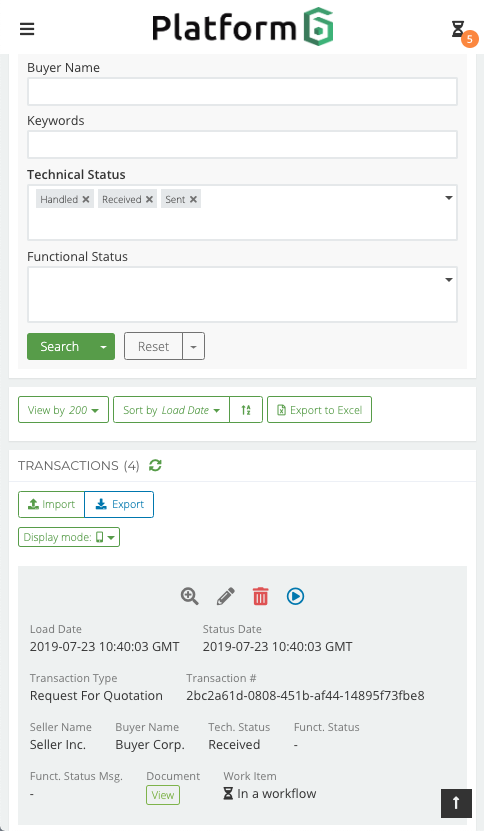484x831 pixels.
Task: Expand the Functional Status dropdown arrow
Action: [448, 280]
